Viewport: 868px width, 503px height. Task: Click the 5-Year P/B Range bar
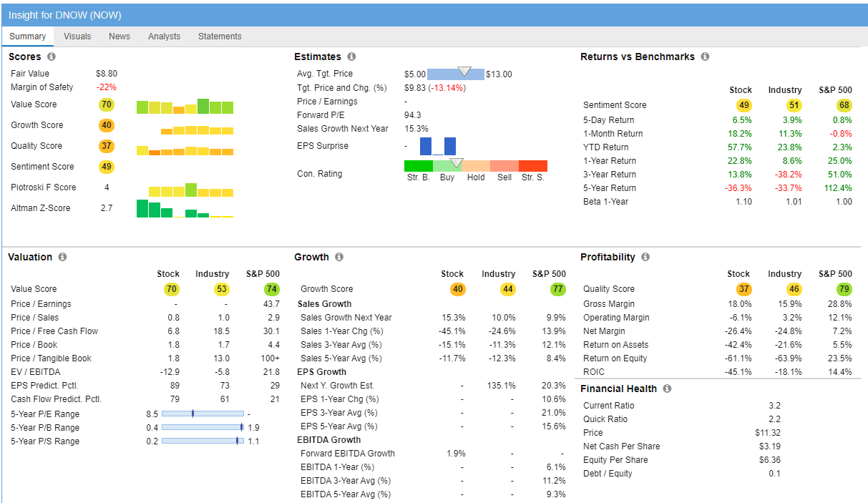pyautogui.click(x=203, y=427)
